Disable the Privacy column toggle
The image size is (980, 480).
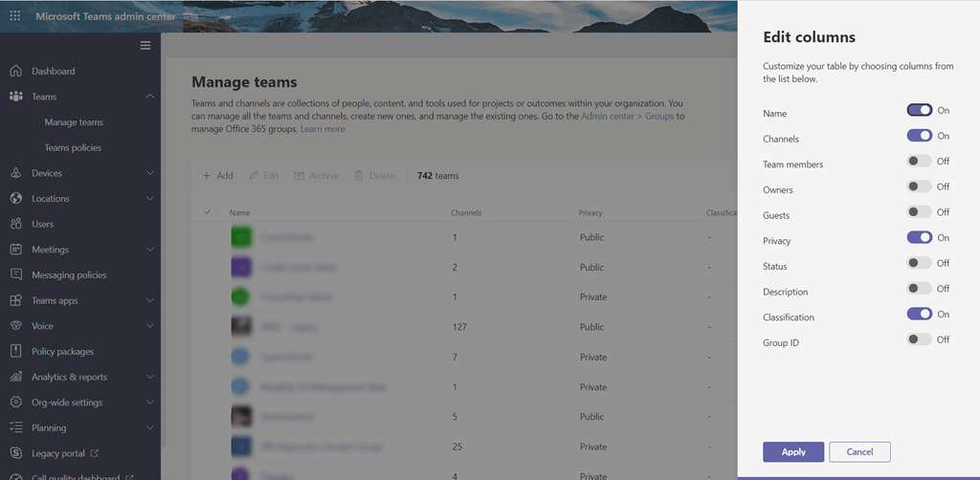pos(919,238)
